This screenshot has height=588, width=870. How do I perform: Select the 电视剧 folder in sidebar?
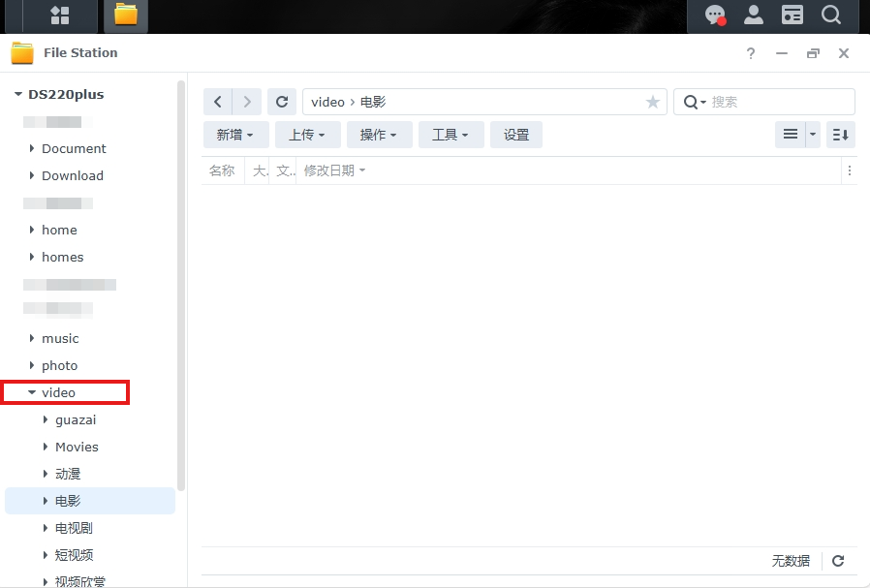(x=74, y=528)
